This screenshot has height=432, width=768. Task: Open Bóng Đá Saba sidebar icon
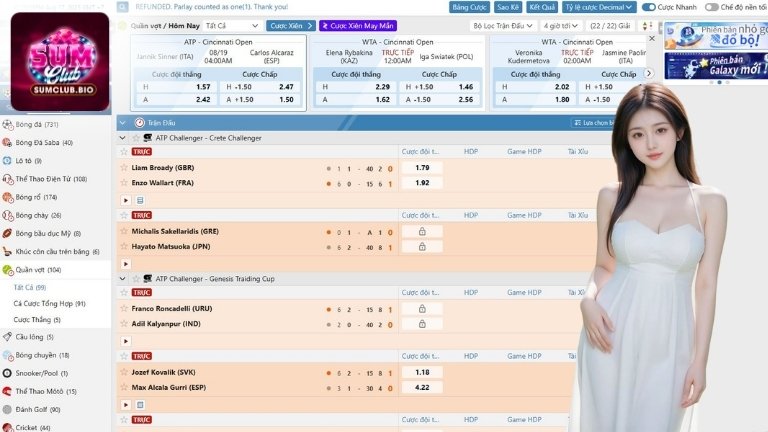[7, 143]
